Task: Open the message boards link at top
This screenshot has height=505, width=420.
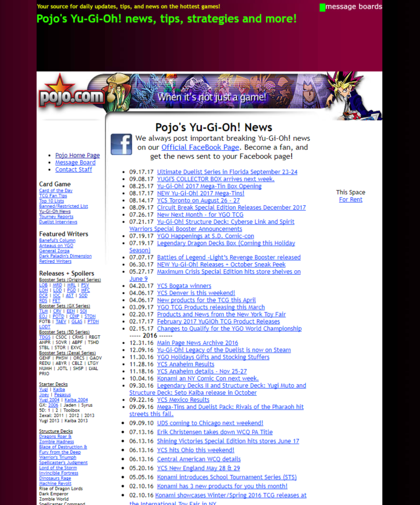Action: pyautogui.click(x=354, y=7)
